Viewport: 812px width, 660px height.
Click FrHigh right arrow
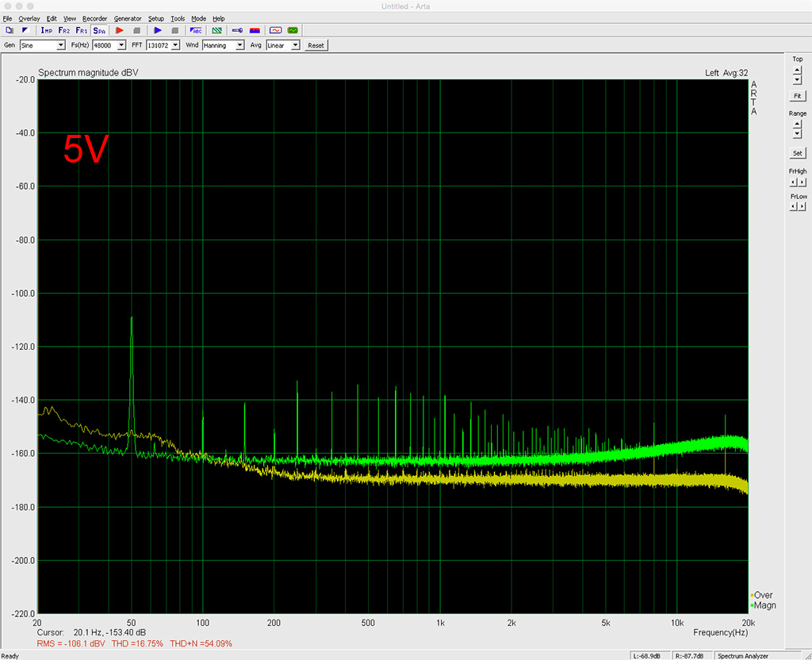pyautogui.click(x=802, y=182)
